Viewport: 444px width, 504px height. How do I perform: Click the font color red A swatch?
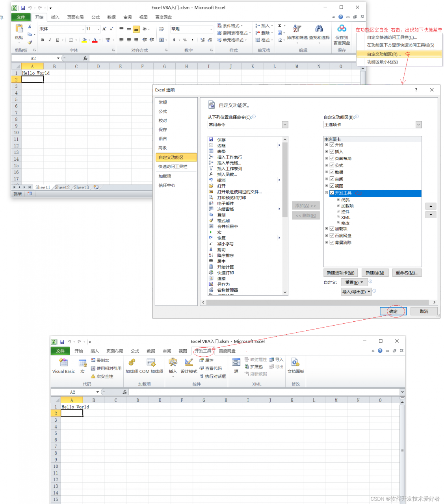coord(95,40)
